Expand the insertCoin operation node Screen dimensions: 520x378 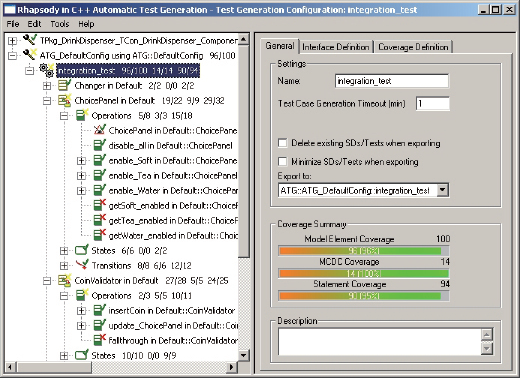pos(81,311)
